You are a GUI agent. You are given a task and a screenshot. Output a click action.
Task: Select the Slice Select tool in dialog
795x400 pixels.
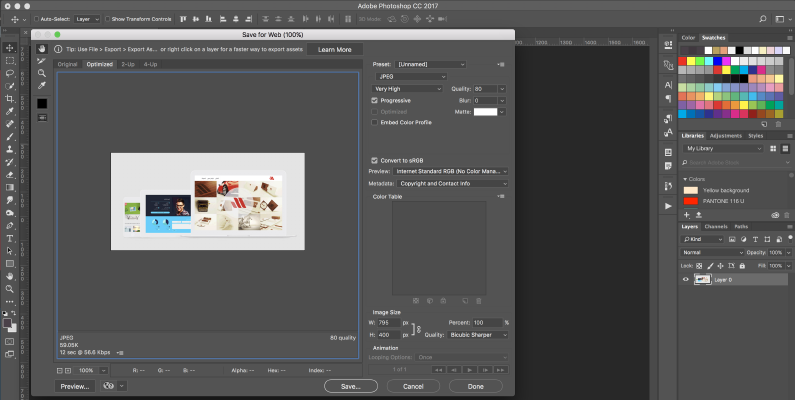[41, 61]
